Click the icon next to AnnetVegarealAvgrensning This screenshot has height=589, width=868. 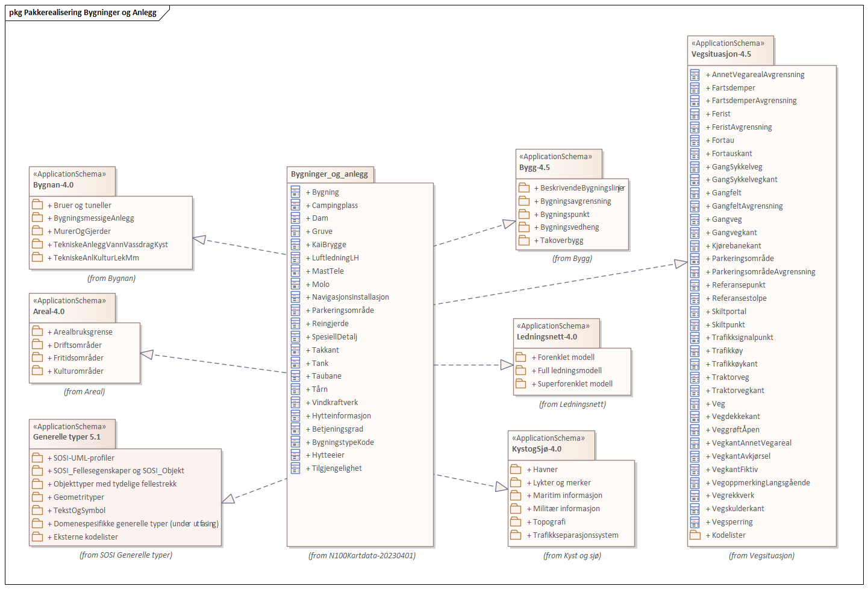pos(695,75)
